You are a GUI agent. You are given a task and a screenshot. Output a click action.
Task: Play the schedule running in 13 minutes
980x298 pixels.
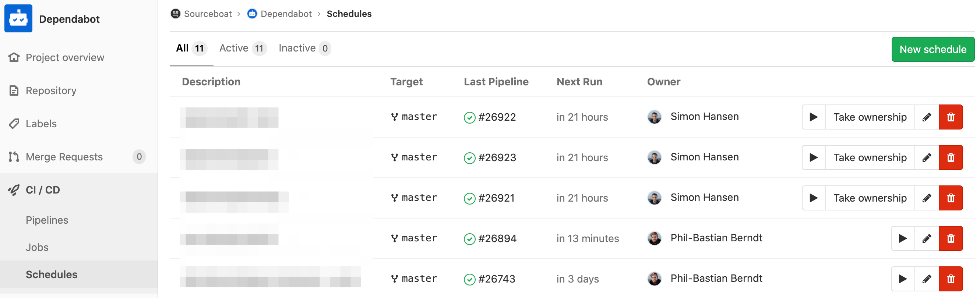902,238
